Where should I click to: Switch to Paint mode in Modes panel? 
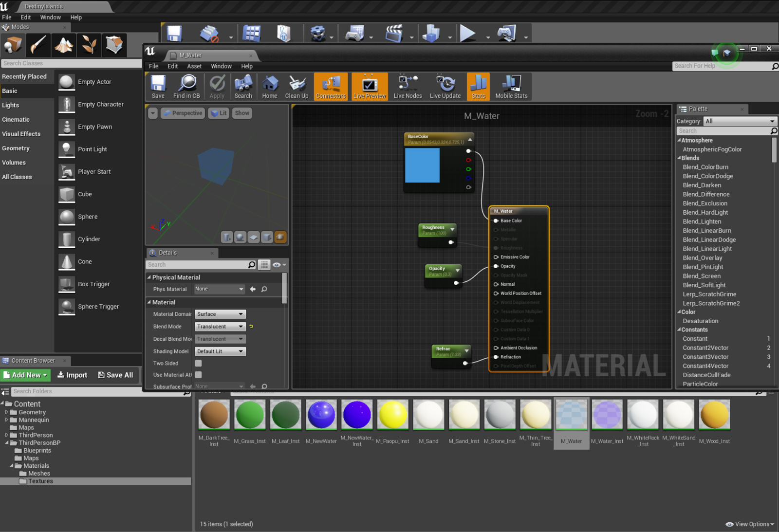37,45
